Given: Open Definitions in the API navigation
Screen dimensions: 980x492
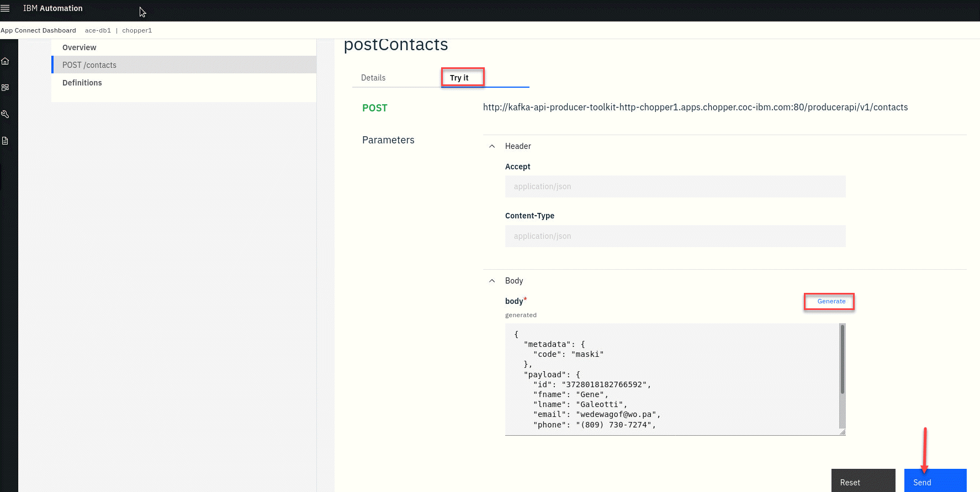Looking at the screenshot, I should click(82, 83).
